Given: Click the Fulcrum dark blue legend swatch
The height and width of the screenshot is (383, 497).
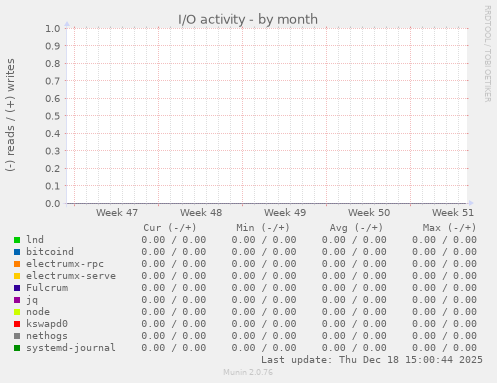Looking at the screenshot, I should (x=17, y=288).
